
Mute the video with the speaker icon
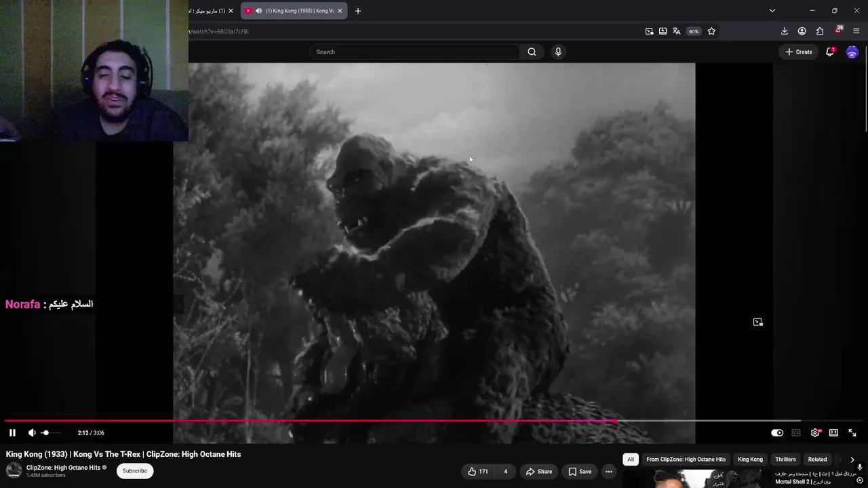(x=32, y=432)
